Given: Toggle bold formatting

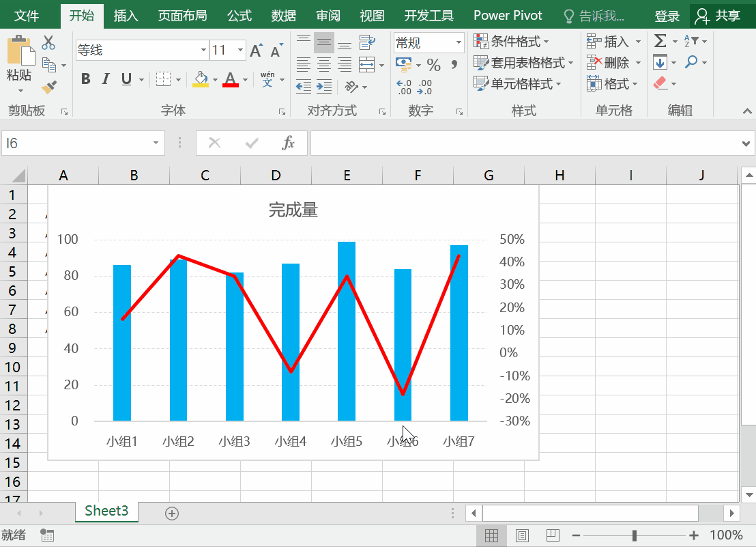Looking at the screenshot, I should [x=86, y=79].
